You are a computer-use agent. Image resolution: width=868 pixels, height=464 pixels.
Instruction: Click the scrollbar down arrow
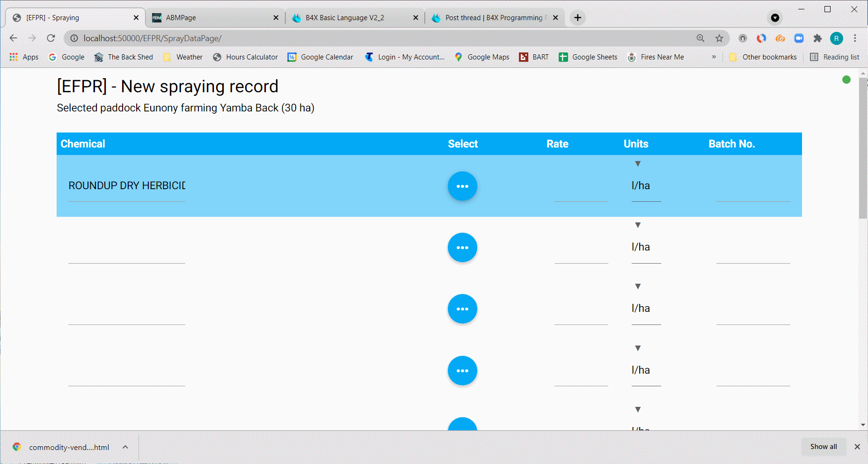point(863,425)
